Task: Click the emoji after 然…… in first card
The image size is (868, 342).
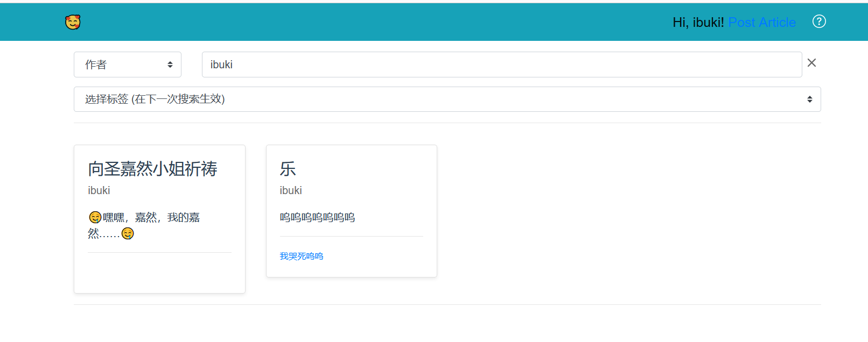Action: pos(128,233)
